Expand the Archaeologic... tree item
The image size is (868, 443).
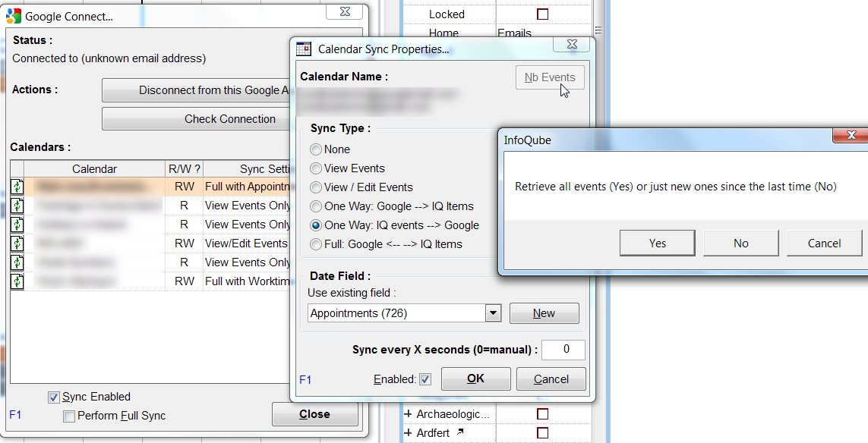pyautogui.click(x=408, y=413)
